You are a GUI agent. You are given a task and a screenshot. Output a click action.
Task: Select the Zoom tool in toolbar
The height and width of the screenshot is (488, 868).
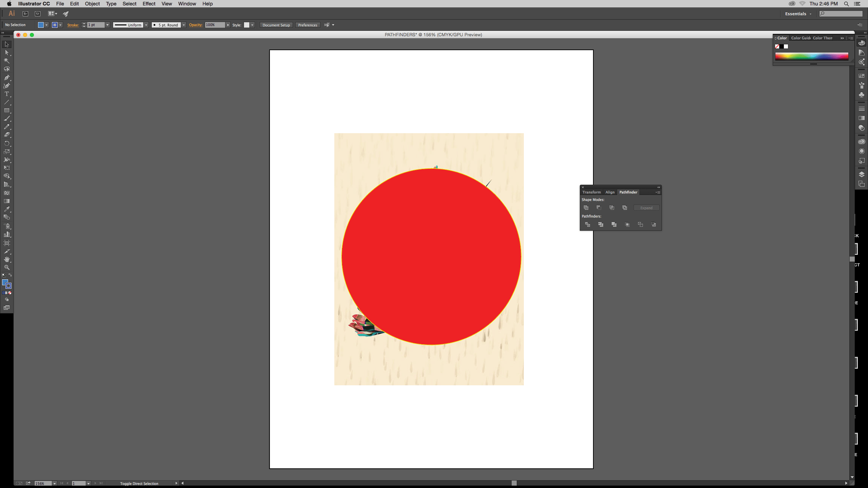(x=7, y=267)
